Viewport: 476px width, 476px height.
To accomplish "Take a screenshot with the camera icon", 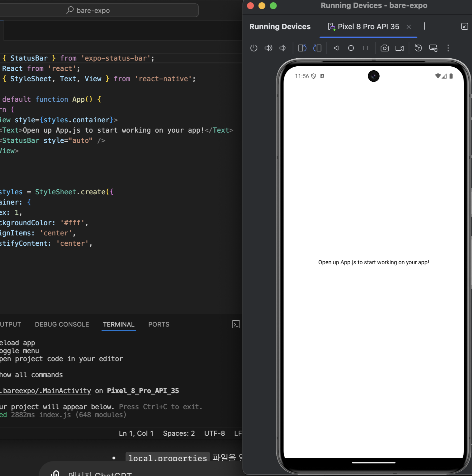I will tap(384, 48).
